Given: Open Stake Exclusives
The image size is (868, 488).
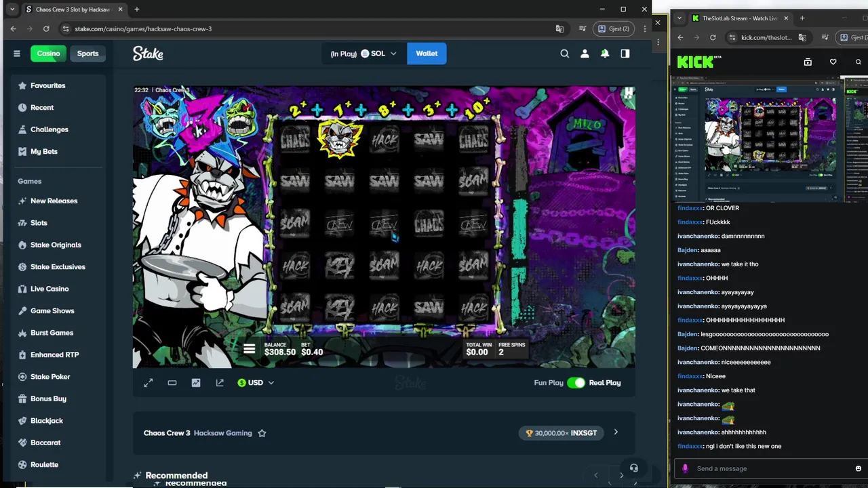Looking at the screenshot, I should tap(57, 267).
